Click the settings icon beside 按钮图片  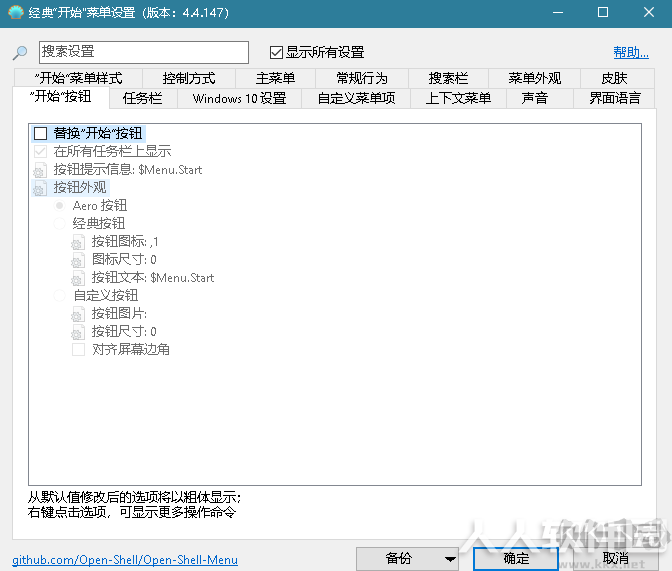(78, 314)
